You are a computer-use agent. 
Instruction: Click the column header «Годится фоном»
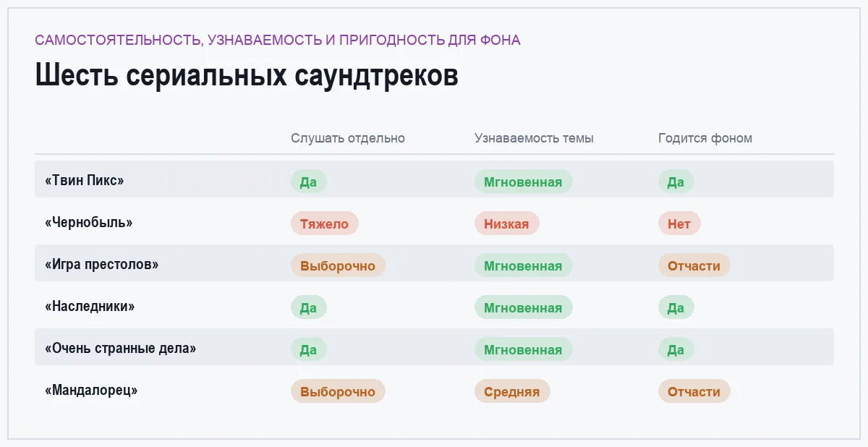[705, 138]
